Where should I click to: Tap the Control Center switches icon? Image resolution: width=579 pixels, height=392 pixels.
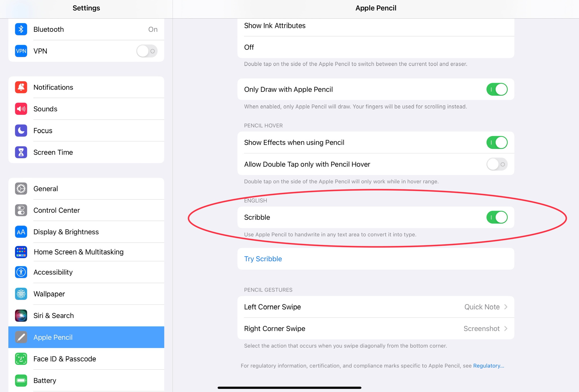(x=21, y=210)
